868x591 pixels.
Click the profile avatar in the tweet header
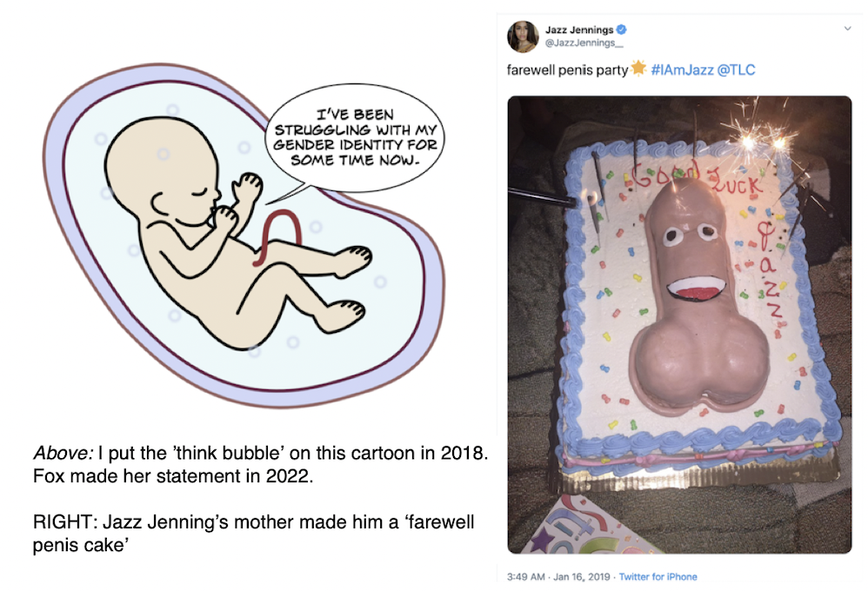[524, 36]
